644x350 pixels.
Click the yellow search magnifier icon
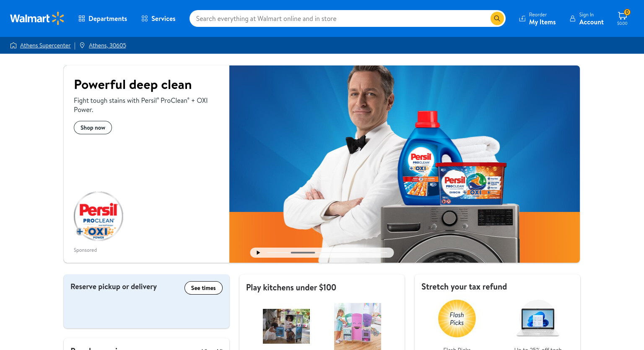click(497, 18)
